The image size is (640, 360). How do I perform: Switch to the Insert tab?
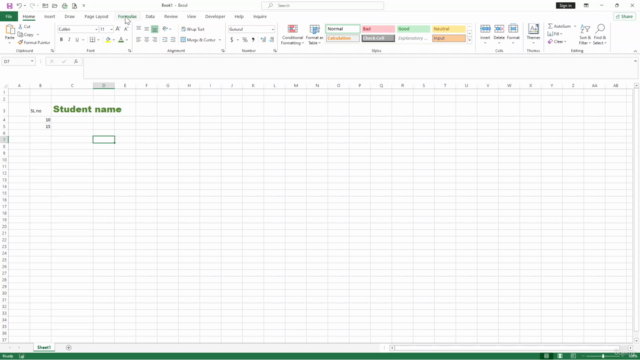coord(49,17)
